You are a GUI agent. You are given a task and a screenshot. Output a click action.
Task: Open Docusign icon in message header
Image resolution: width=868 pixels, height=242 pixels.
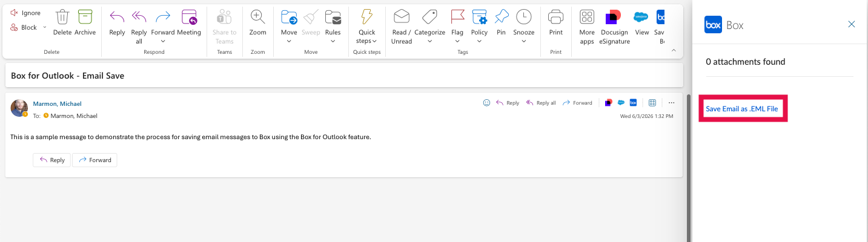tap(609, 103)
